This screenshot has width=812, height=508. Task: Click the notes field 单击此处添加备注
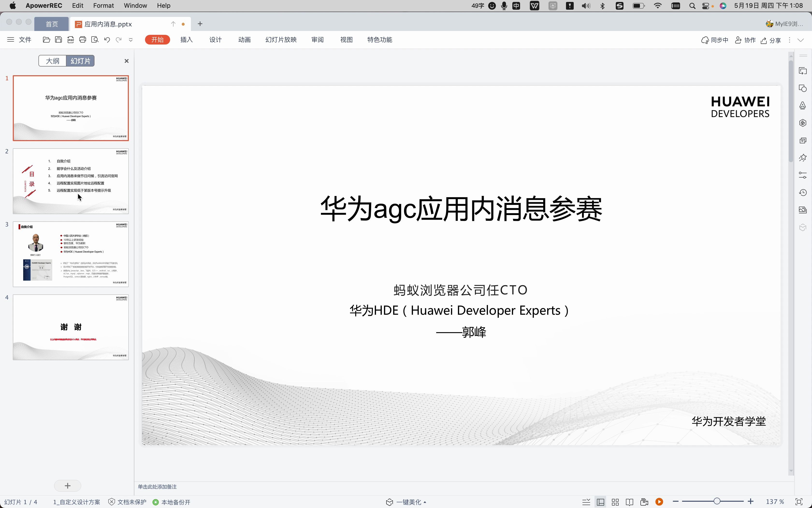tap(157, 487)
